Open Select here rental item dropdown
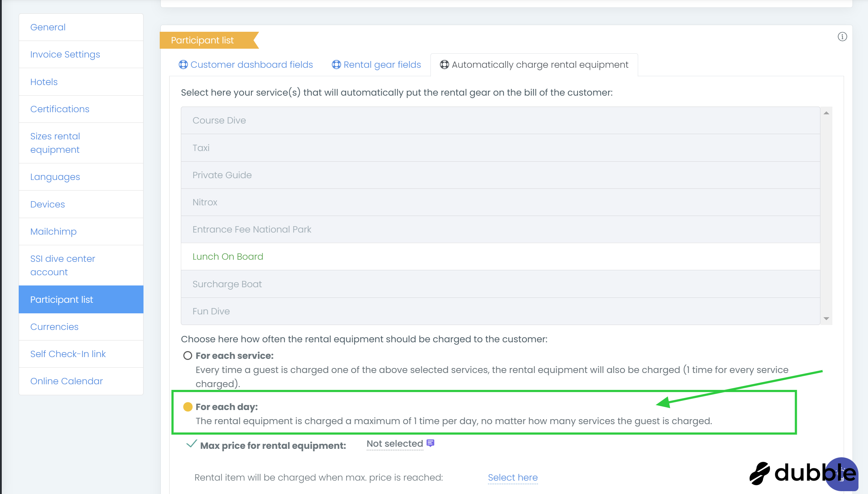 [x=513, y=477]
